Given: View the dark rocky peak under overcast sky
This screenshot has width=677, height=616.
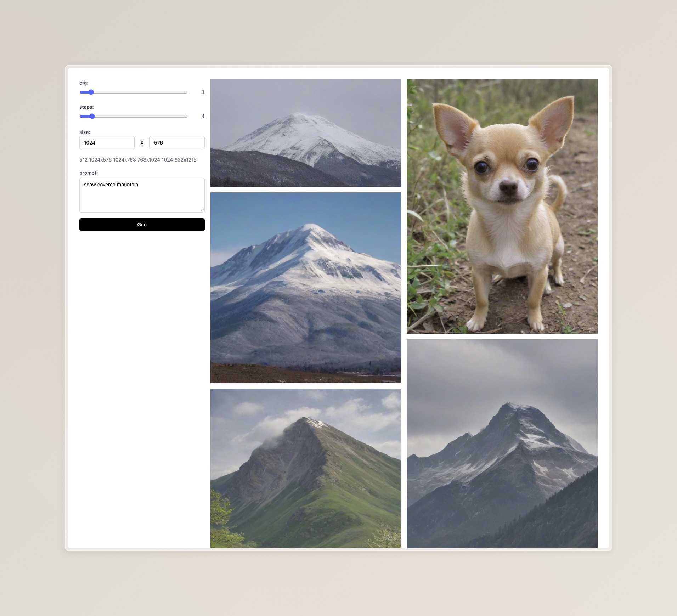Looking at the screenshot, I should (502, 443).
